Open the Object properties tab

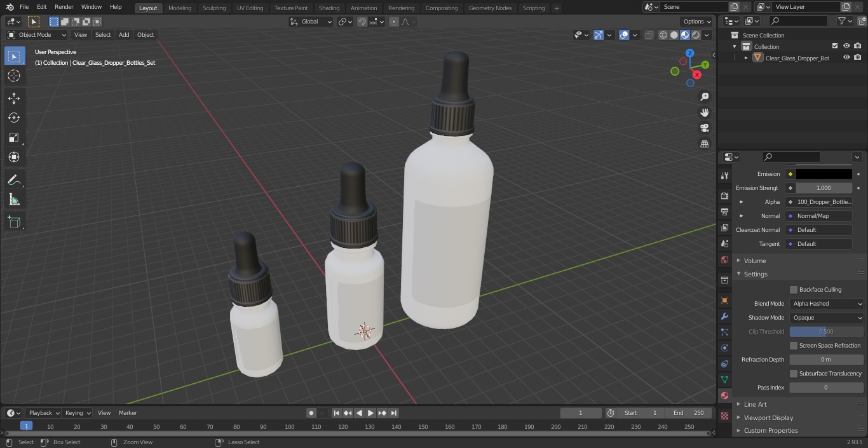pyautogui.click(x=724, y=300)
